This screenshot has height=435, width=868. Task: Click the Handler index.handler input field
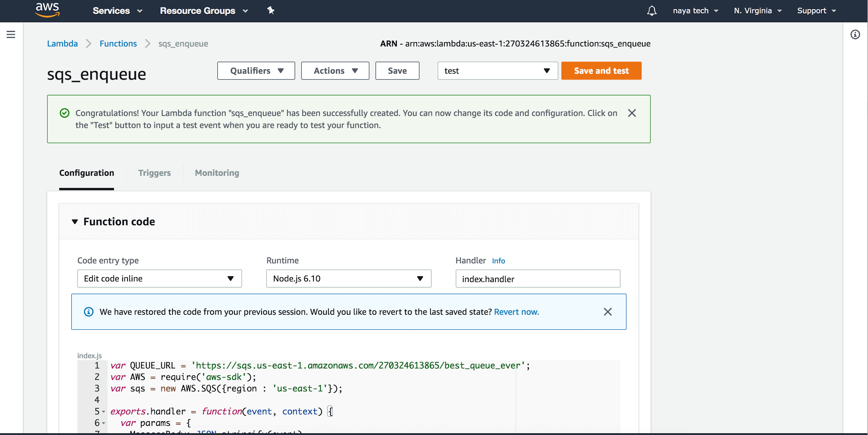(x=538, y=279)
